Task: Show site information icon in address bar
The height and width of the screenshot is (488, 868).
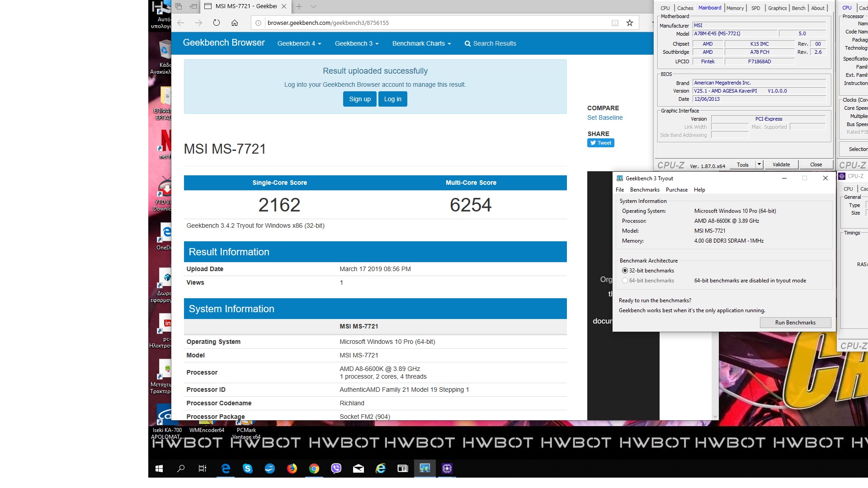Action: [258, 23]
